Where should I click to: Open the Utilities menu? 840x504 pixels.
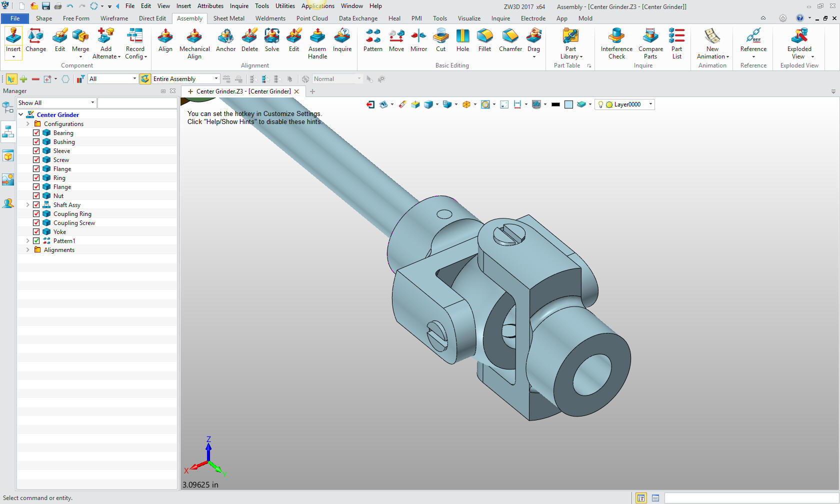285,6
